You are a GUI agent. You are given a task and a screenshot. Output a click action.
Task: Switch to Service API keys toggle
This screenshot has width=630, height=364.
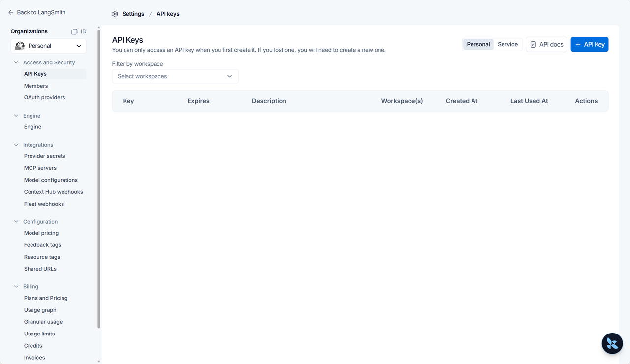[x=507, y=44]
